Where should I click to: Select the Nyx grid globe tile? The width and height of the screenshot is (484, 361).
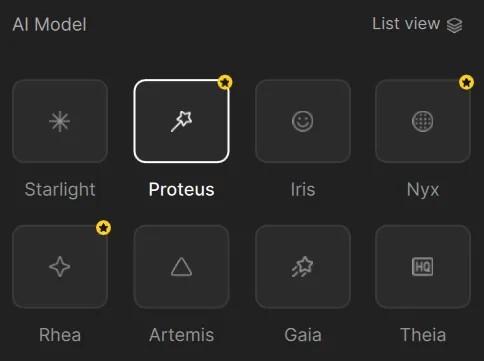click(423, 121)
